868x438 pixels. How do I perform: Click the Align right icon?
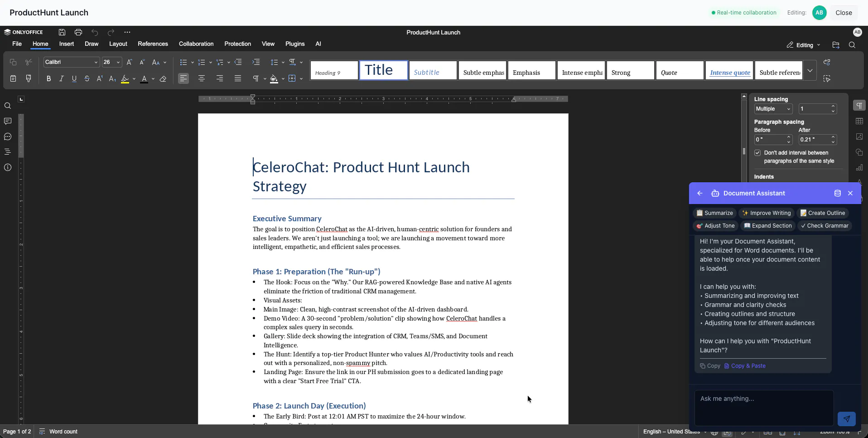[x=220, y=78]
